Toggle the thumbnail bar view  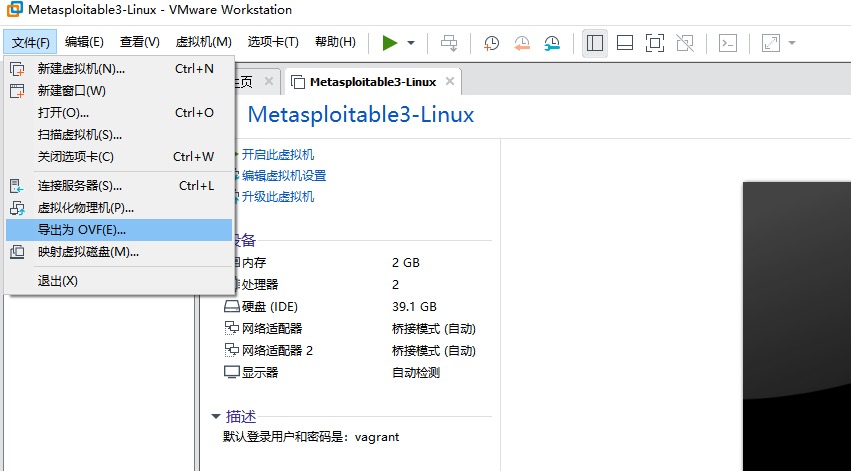625,43
